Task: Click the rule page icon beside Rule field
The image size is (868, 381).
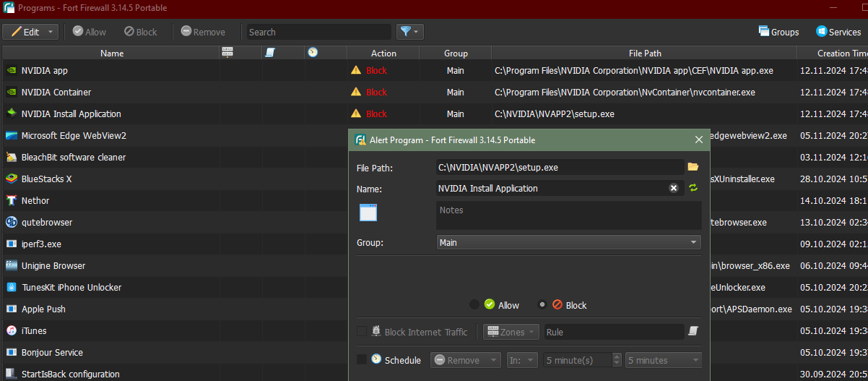Action: (x=693, y=331)
